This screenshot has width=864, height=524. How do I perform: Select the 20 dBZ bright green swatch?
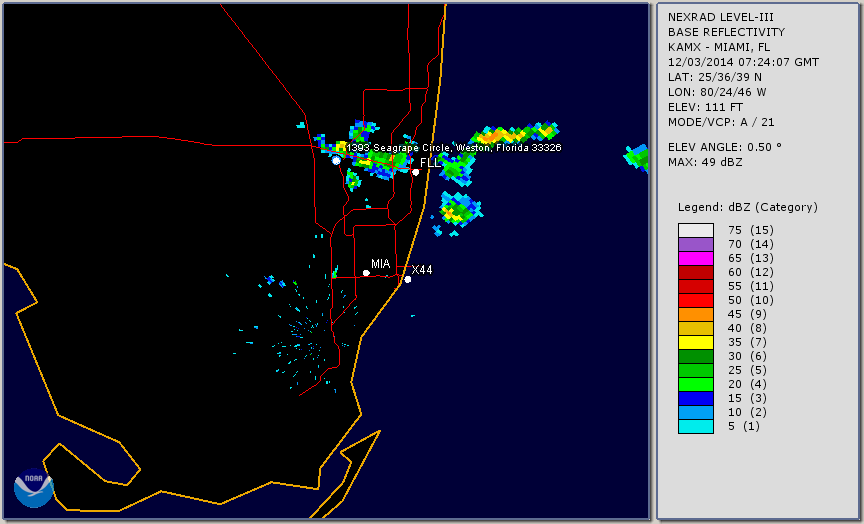tap(696, 384)
